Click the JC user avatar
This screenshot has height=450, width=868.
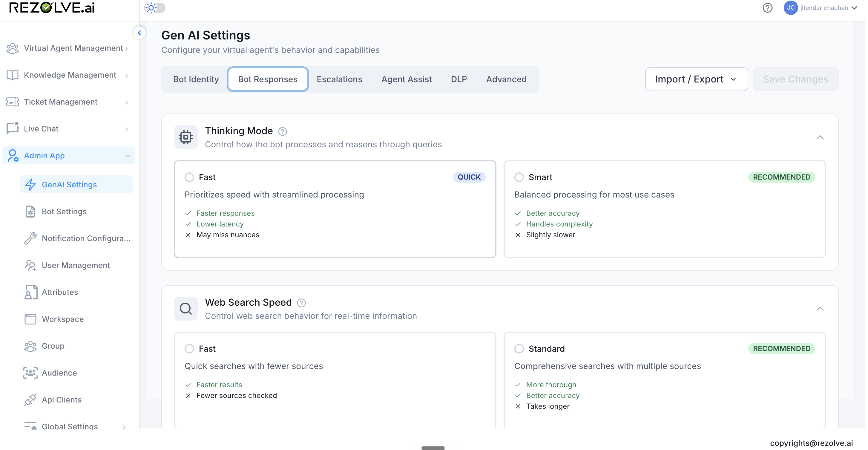coord(791,8)
